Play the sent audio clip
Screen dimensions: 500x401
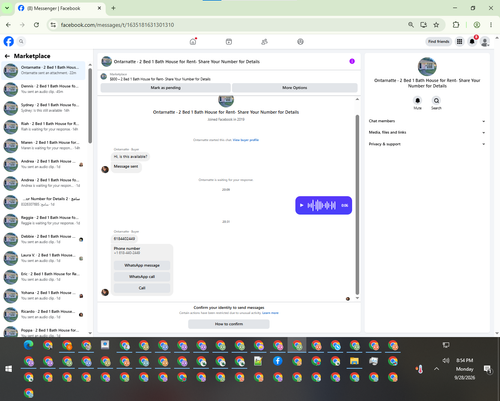click(301, 205)
